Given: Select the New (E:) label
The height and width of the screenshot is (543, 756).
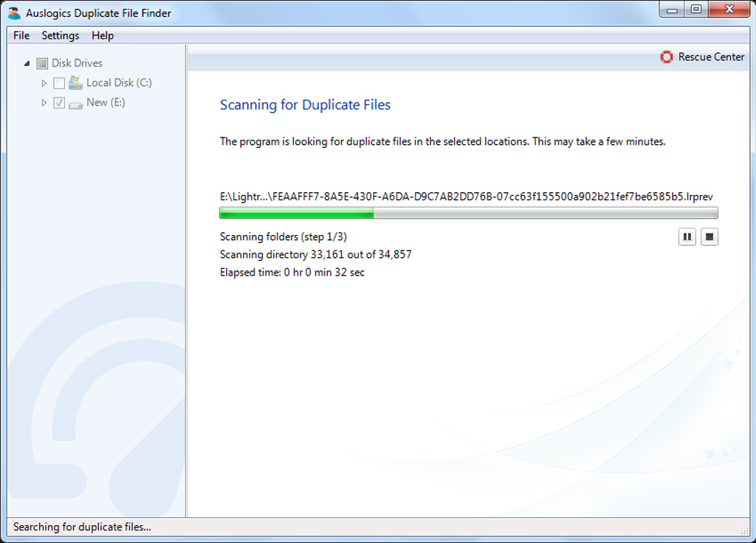Looking at the screenshot, I should tap(106, 103).
